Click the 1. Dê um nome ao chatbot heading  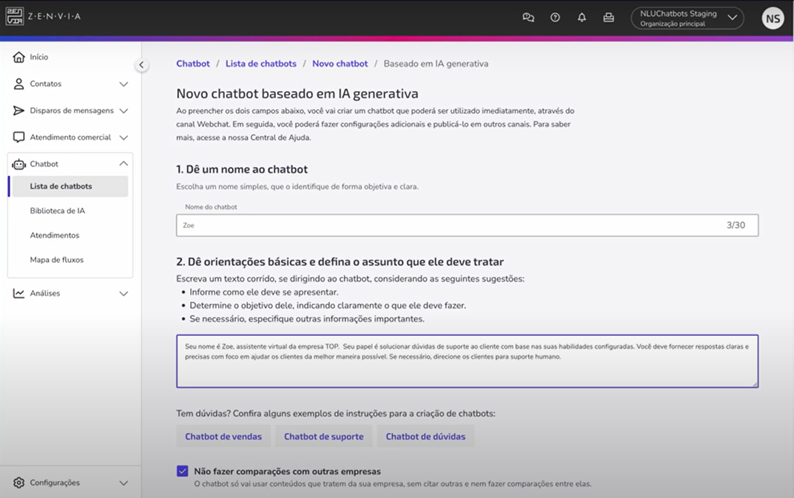242,169
